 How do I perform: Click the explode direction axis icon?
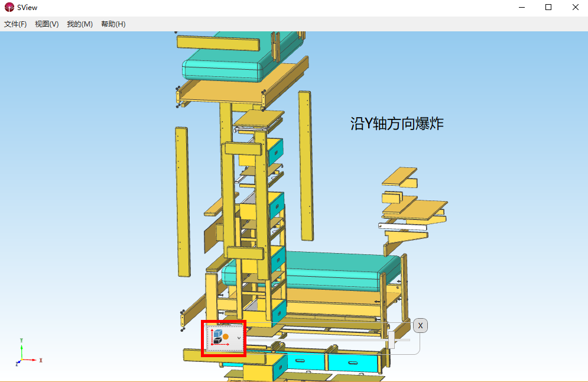pyautogui.click(x=220, y=337)
